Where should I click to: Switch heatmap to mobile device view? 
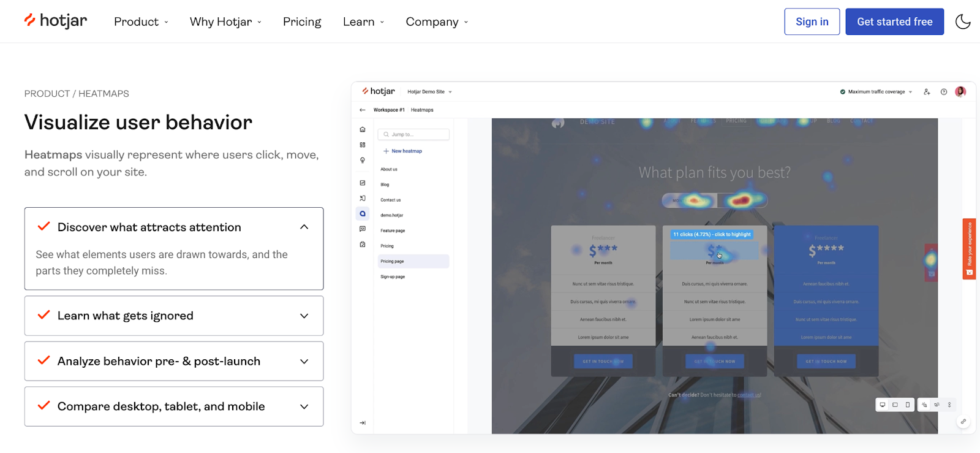[907, 405]
